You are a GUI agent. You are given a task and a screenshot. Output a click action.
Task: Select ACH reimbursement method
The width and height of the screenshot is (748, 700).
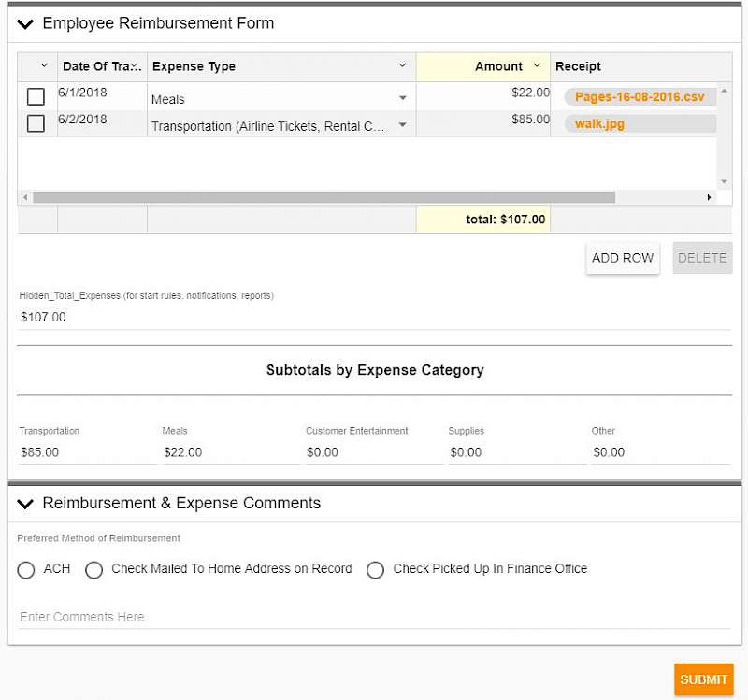[x=26, y=569]
